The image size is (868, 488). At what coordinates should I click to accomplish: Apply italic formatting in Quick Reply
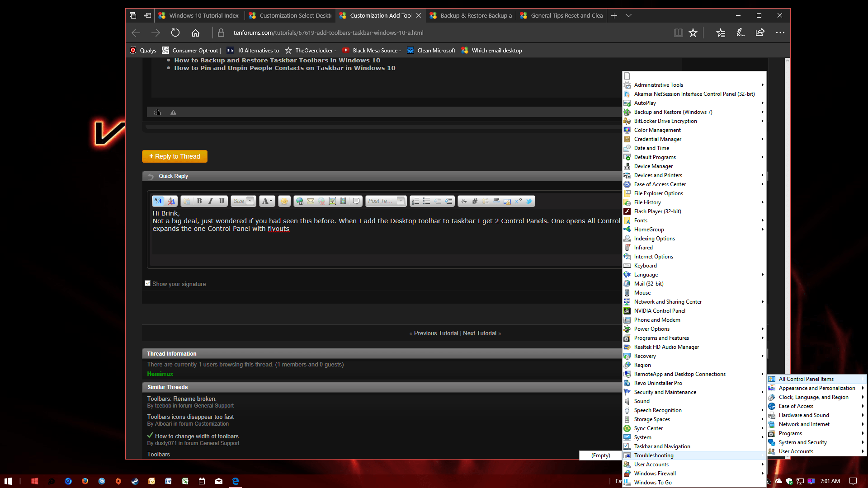click(x=210, y=201)
